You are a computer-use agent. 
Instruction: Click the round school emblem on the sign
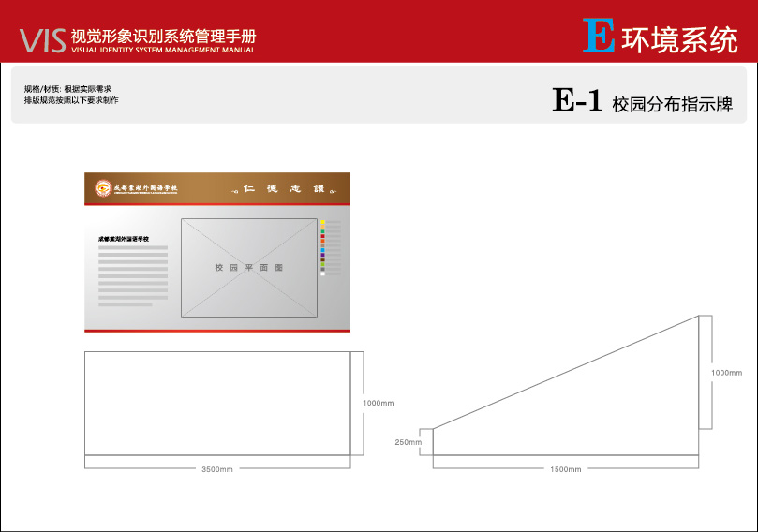click(x=101, y=189)
